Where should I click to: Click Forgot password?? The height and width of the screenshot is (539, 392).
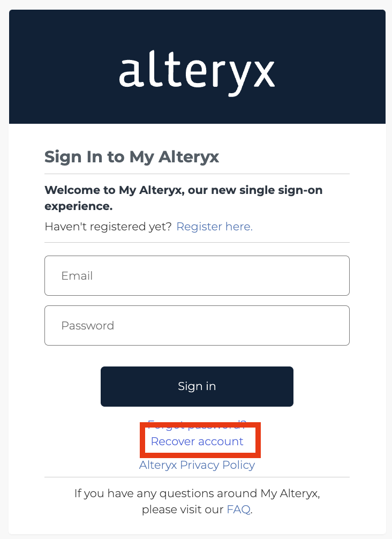[x=197, y=424]
